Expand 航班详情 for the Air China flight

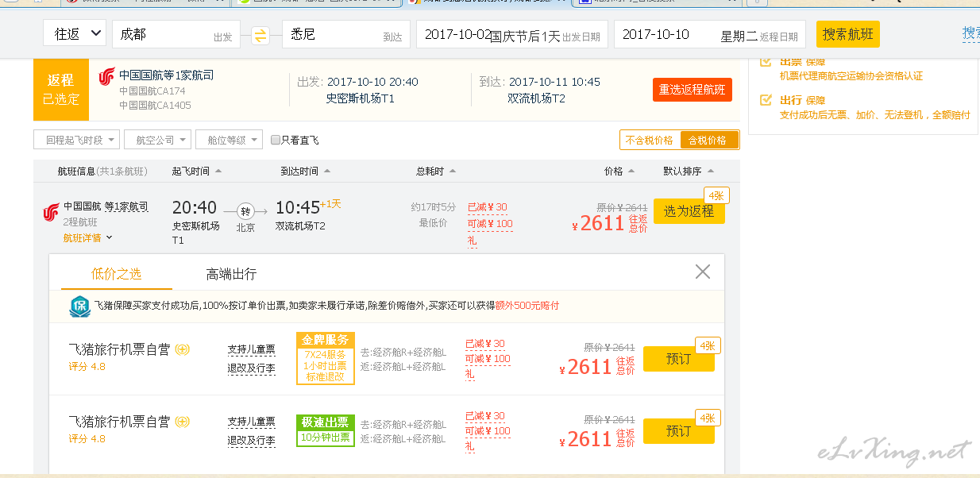(x=88, y=237)
